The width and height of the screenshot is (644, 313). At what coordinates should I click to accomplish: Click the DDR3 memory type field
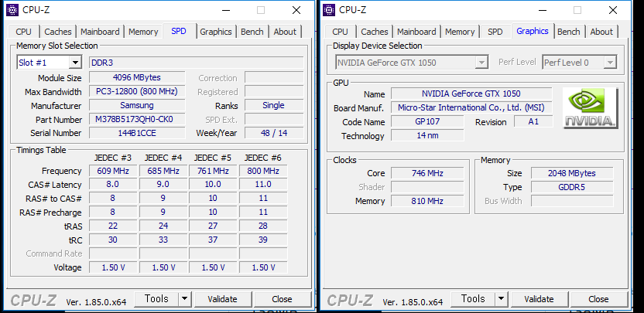[197, 63]
